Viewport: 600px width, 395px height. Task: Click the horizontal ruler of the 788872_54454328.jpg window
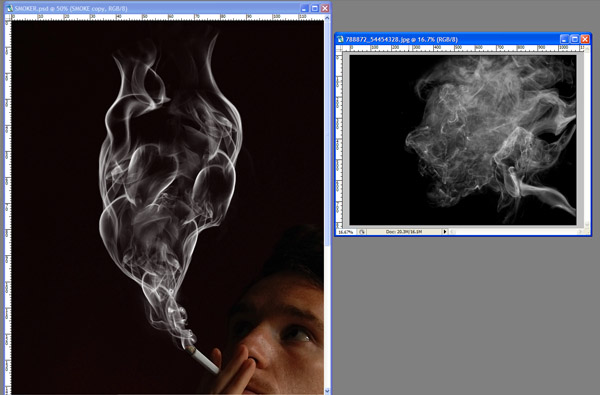463,48
